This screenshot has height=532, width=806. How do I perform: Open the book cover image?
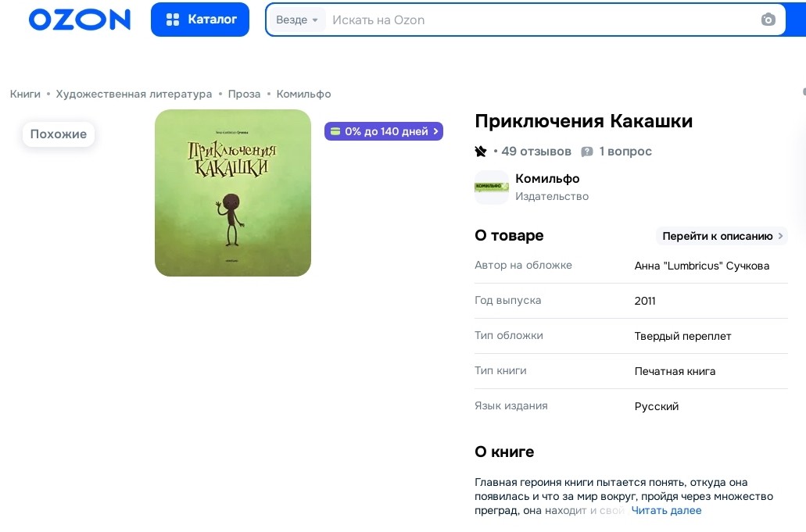(233, 193)
